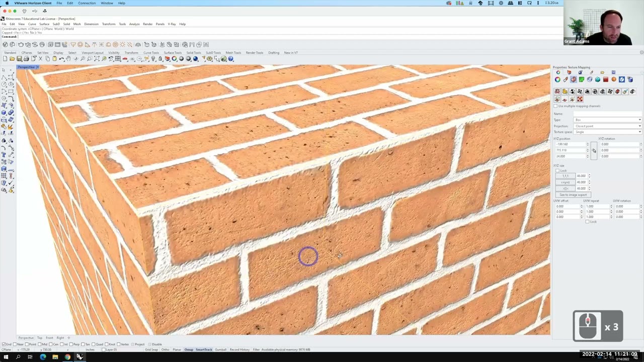Viewport: 644px width, 362px height.
Task: Click the Spherical mapping icon
Action: 595,92
